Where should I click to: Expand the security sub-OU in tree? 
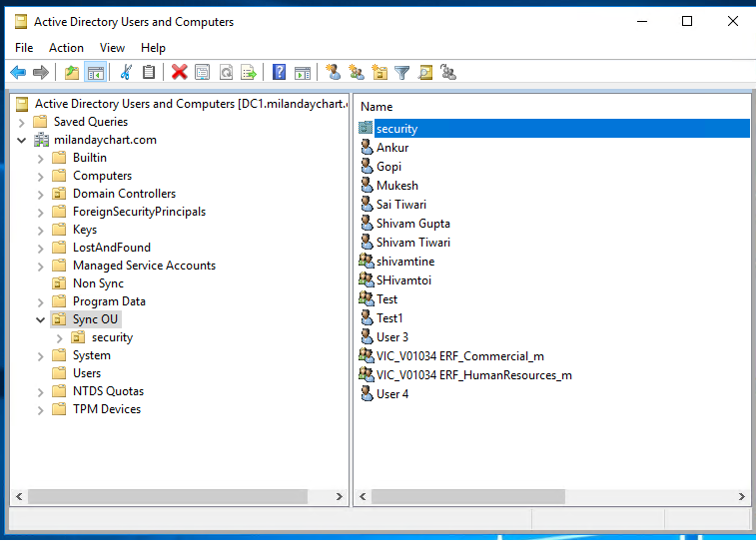[60, 338]
